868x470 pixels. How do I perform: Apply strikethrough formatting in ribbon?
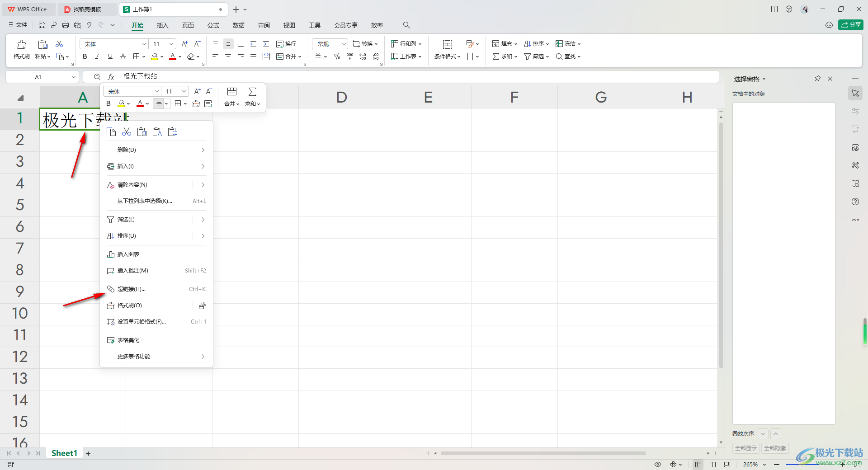pyautogui.click(x=123, y=56)
